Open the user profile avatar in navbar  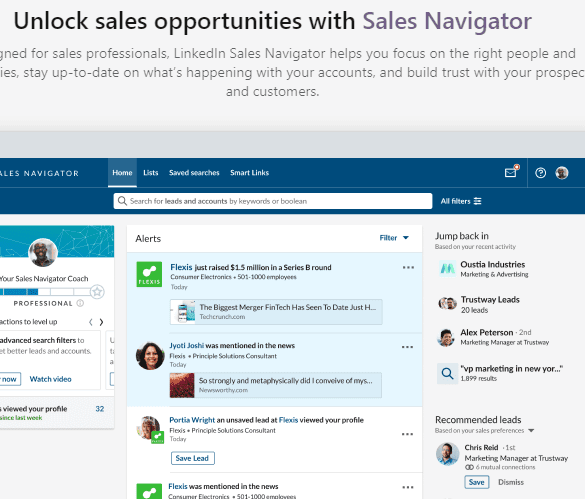(561, 173)
